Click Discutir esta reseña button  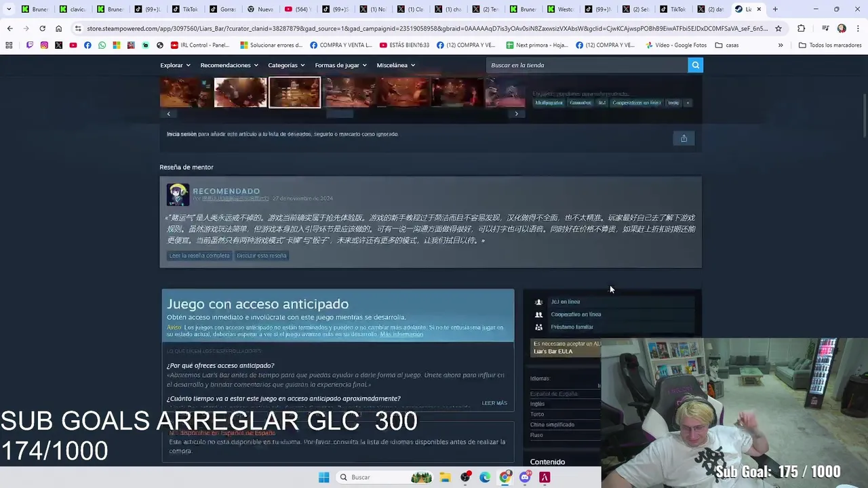pos(262,256)
